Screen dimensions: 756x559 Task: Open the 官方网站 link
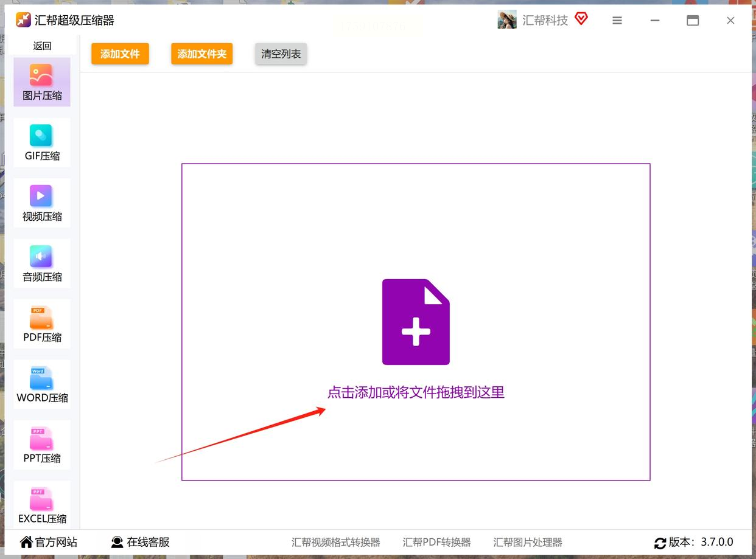pyautogui.click(x=49, y=542)
